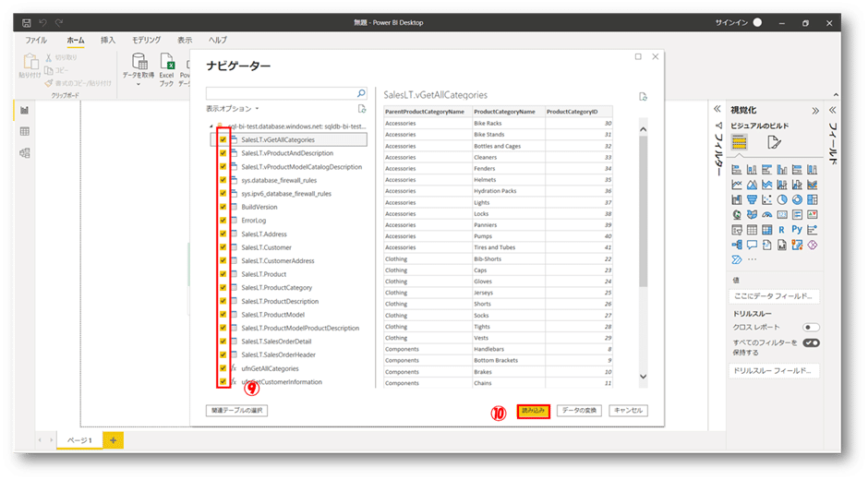868x480 pixels.
Task: Switch to the Insert ribbon tab
Action: 108,40
